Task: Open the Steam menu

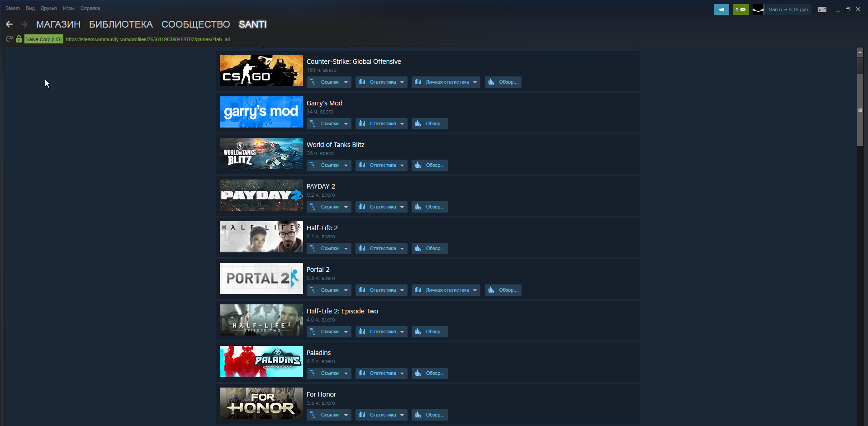Action: (13, 8)
